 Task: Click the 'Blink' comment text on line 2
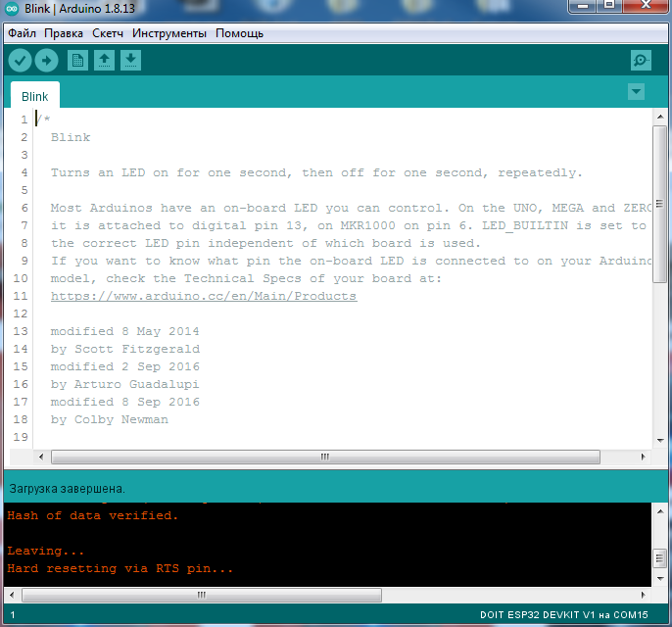(71, 137)
